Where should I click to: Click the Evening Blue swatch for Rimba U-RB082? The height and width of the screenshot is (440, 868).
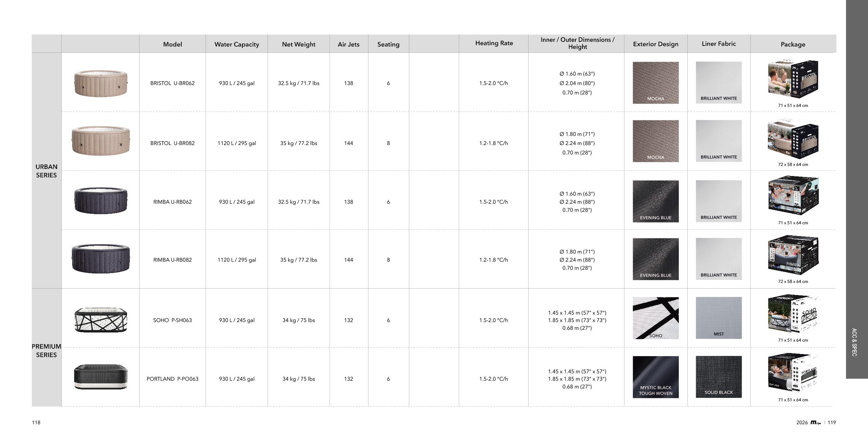[x=655, y=259]
